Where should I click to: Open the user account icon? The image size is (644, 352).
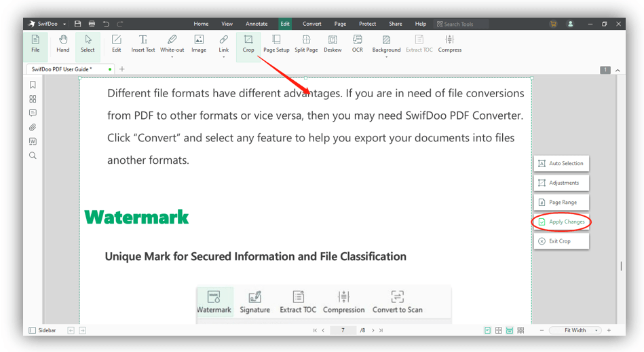click(x=571, y=24)
